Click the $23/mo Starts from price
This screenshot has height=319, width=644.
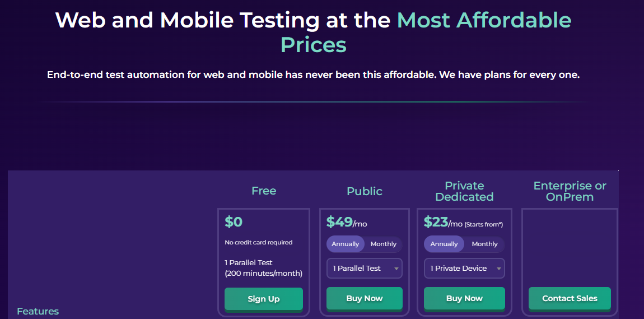tap(463, 223)
